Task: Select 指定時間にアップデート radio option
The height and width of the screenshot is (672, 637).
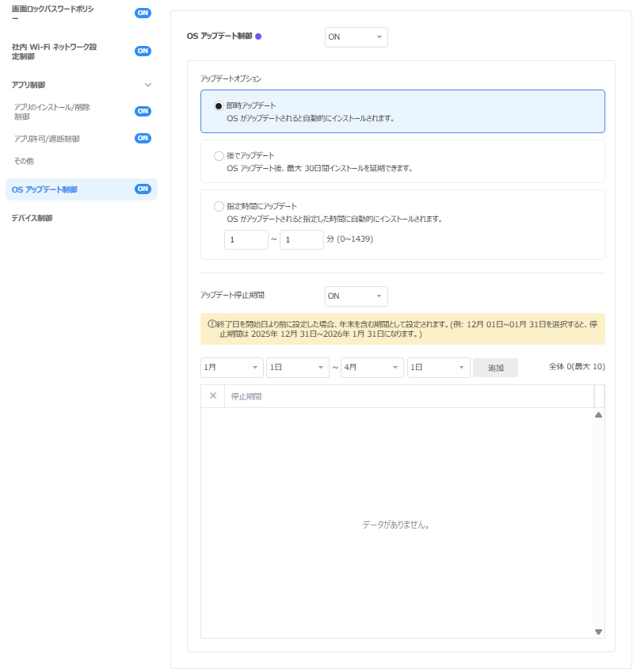Action: (x=219, y=207)
